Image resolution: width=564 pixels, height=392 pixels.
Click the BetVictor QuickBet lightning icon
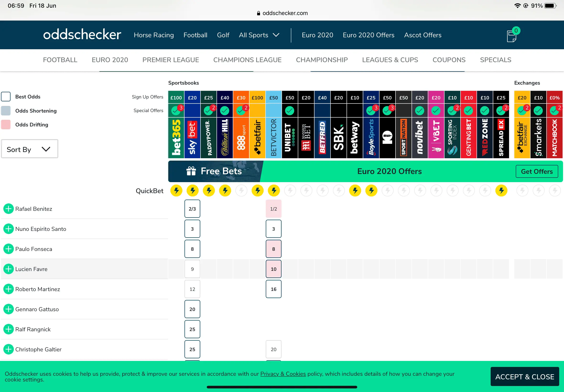coord(274,191)
